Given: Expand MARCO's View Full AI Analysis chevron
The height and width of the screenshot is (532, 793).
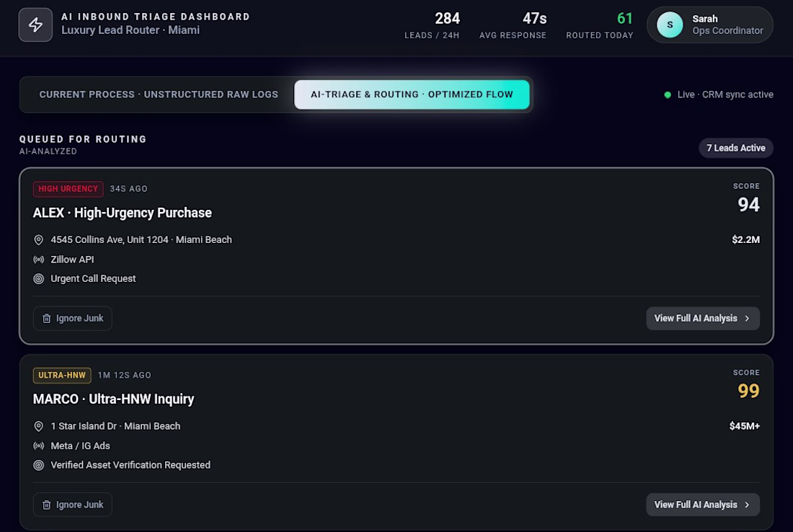Looking at the screenshot, I should pyautogui.click(x=747, y=505).
